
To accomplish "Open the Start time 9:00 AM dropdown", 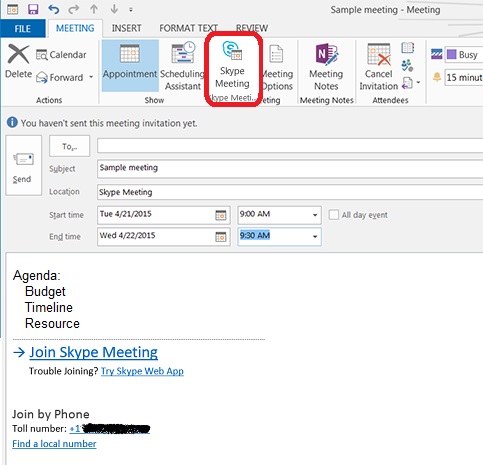I will tap(279, 215).
